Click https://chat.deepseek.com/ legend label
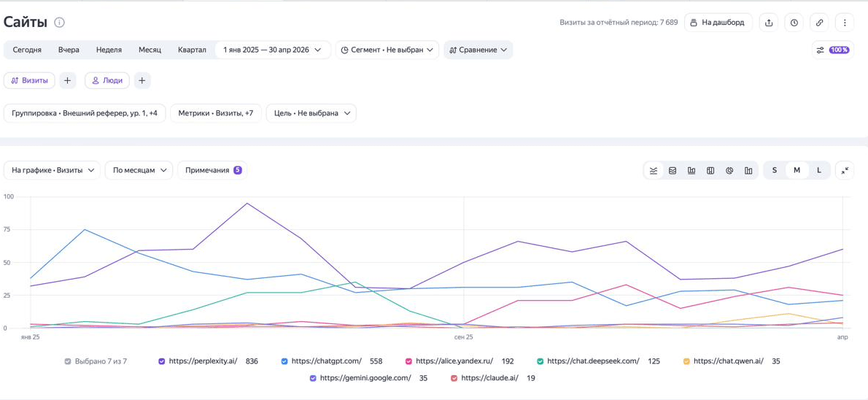868x400 pixels. pos(594,361)
